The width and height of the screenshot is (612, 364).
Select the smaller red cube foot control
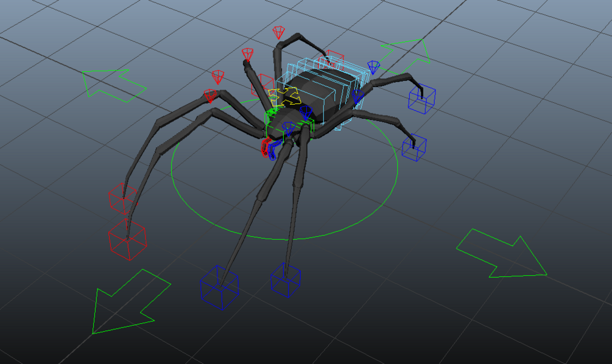[123, 198]
